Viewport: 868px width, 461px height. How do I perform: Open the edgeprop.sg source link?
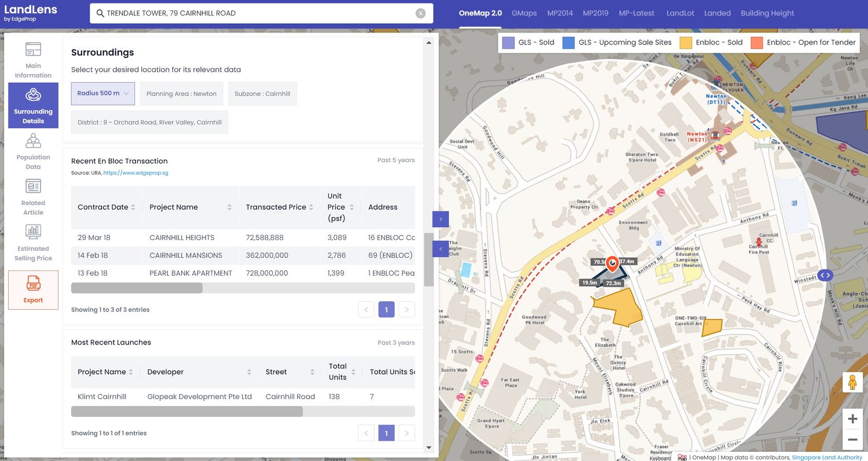tap(135, 173)
